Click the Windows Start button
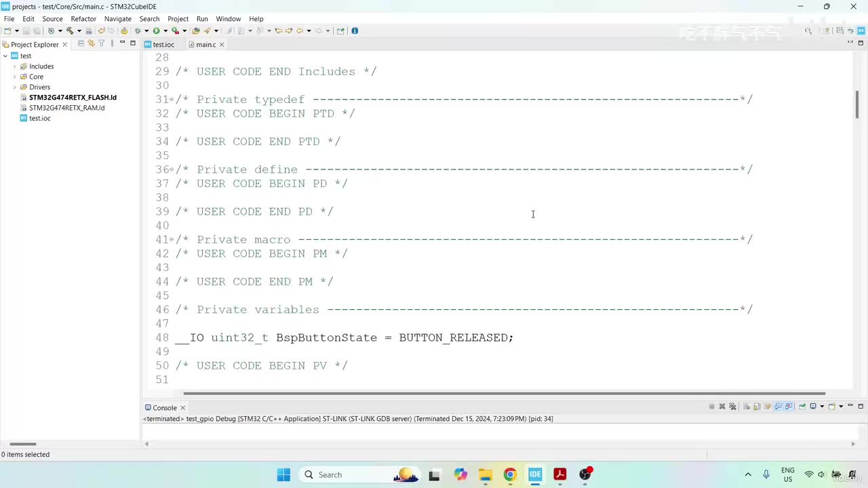 pyautogui.click(x=283, y=474)
